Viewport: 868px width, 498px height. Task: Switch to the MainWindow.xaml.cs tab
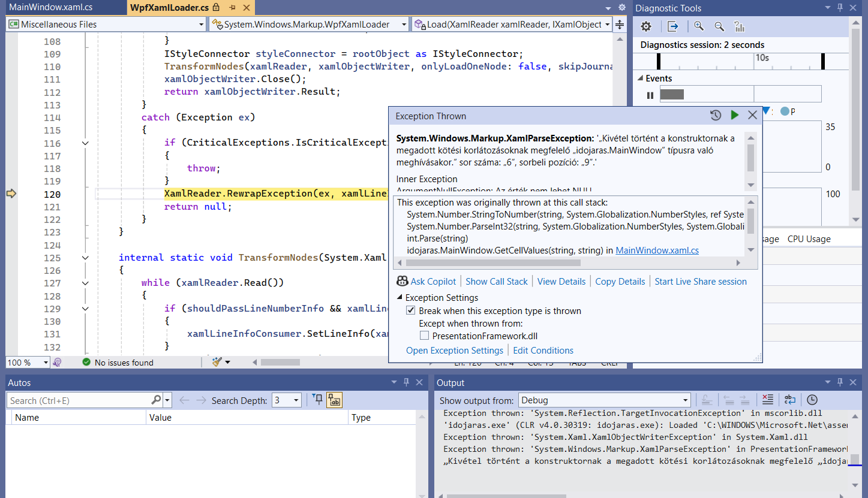(x=50, y=8)
